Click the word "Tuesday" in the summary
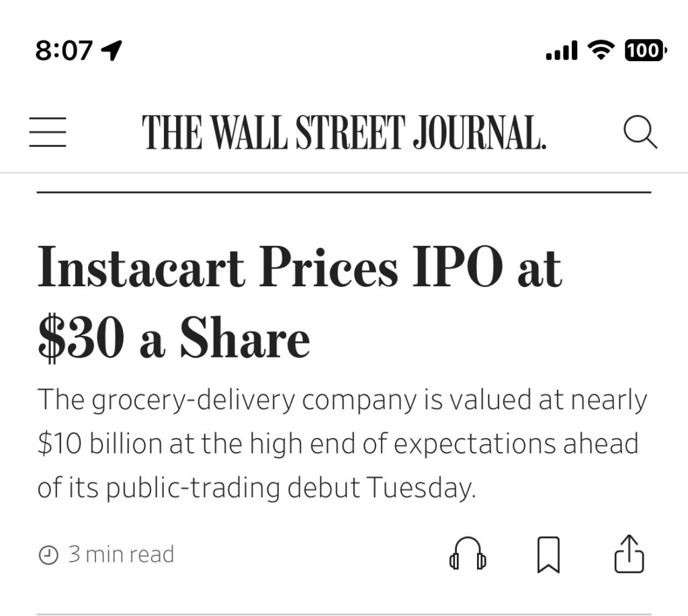This screenshot has width=688, height=616. click(x=421, y=488)
